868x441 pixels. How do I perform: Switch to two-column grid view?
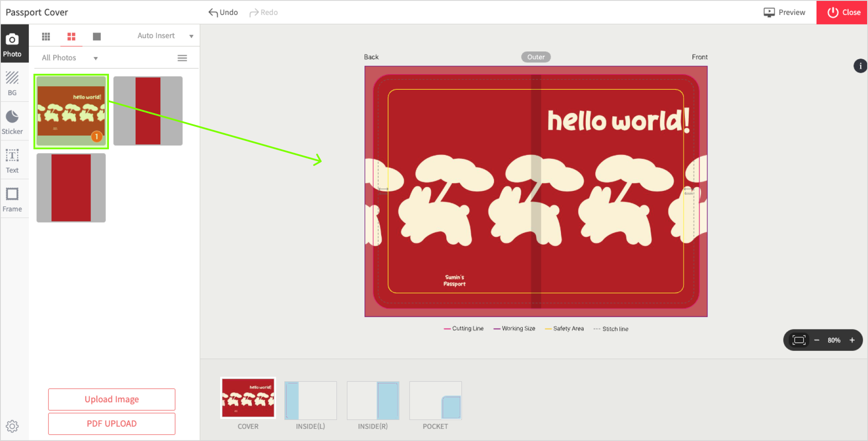[x=71, y=36]
